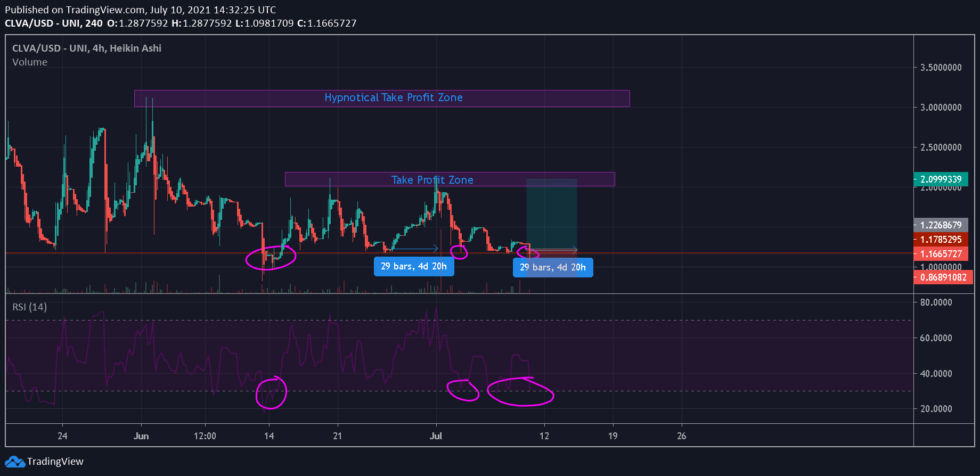This screenshot has height=476, width=980.
Task: Select the right '29 bars, 4d 20h' label
Action: [x=553, y=267]
